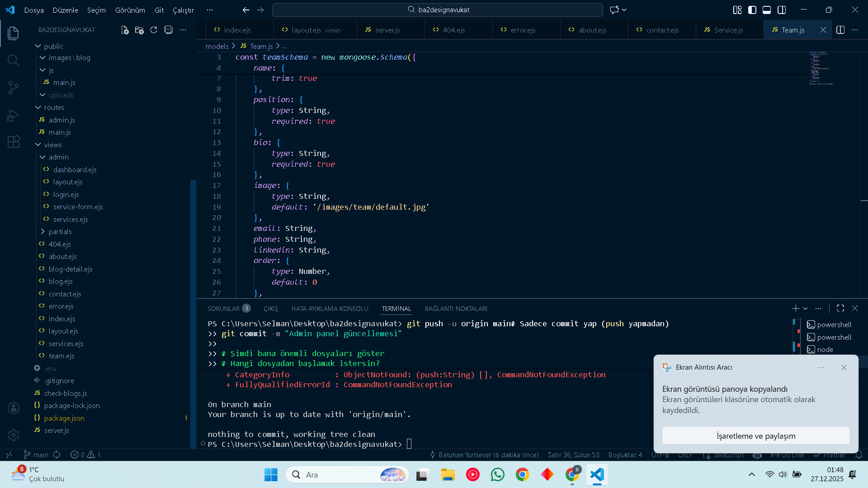Open errors and warnings count in status bar
Screen dimensions: 868x488
coord(85,455)
